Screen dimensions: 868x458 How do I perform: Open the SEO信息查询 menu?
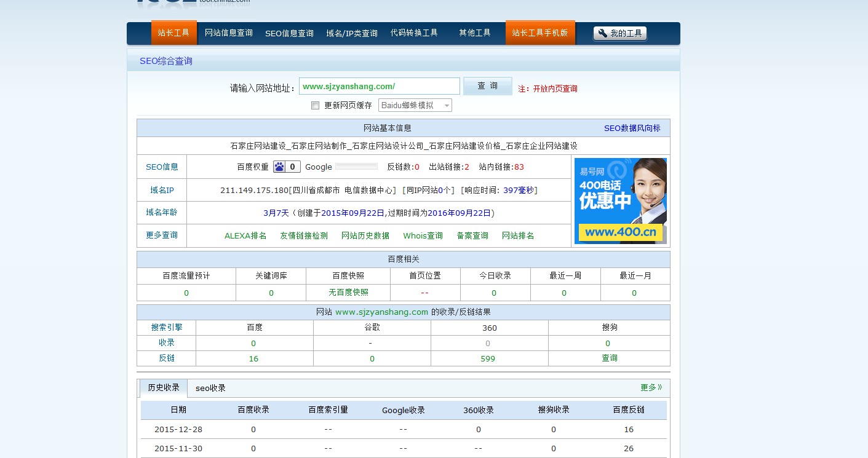pos(289,33)
